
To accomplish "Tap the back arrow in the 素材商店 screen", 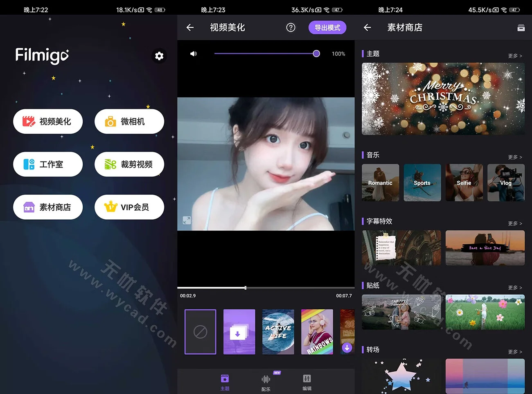I will tap(367, 27).
